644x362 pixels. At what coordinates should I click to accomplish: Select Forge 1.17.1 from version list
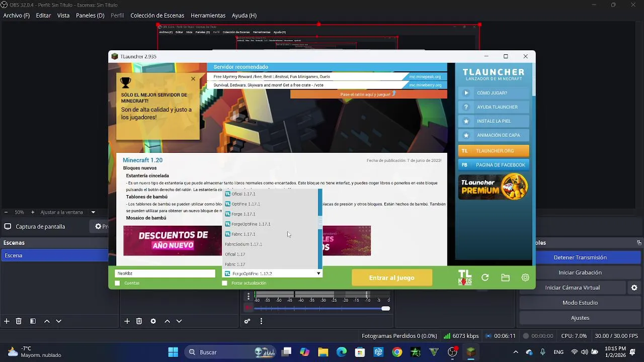click(270, 214)
